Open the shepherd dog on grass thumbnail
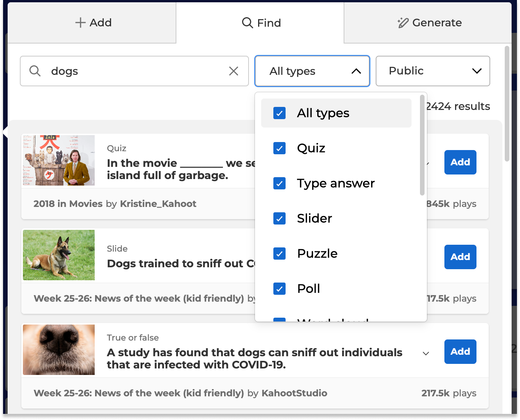 pos(59,255)
